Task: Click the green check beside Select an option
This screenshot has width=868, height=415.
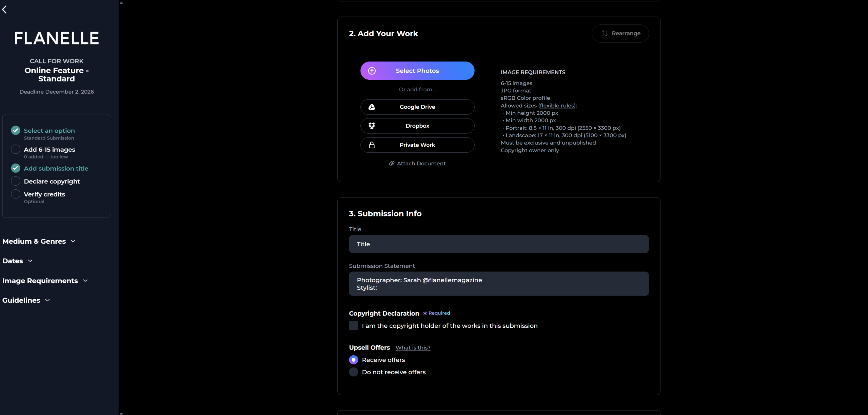Action: coord(16,131)
